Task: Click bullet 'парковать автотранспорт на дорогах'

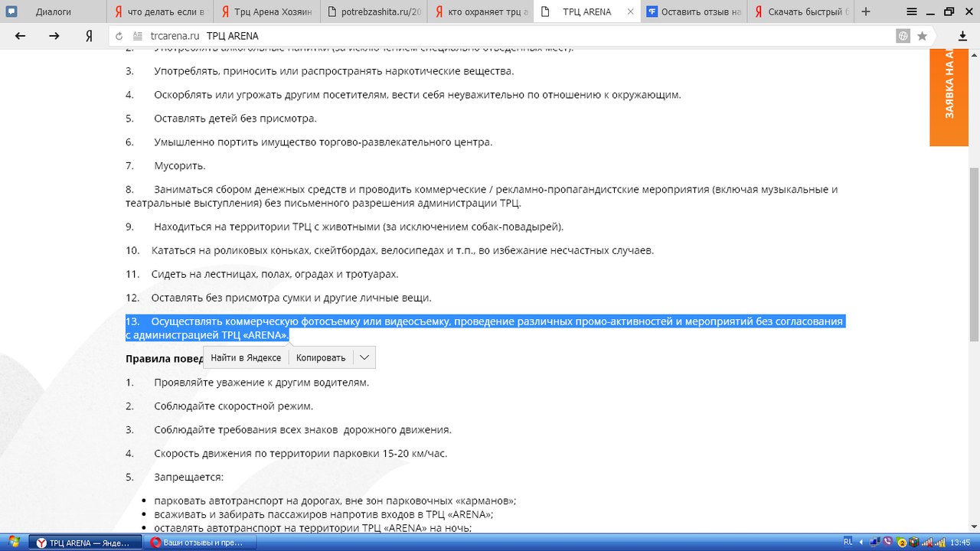Action: (335, 500)
